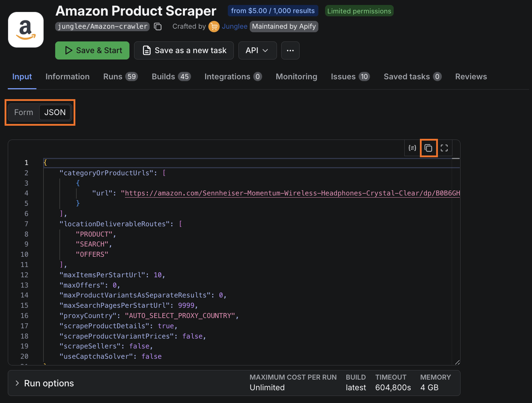Click the Maintained by Apify badge
The image size is (532, 403).
284,27
